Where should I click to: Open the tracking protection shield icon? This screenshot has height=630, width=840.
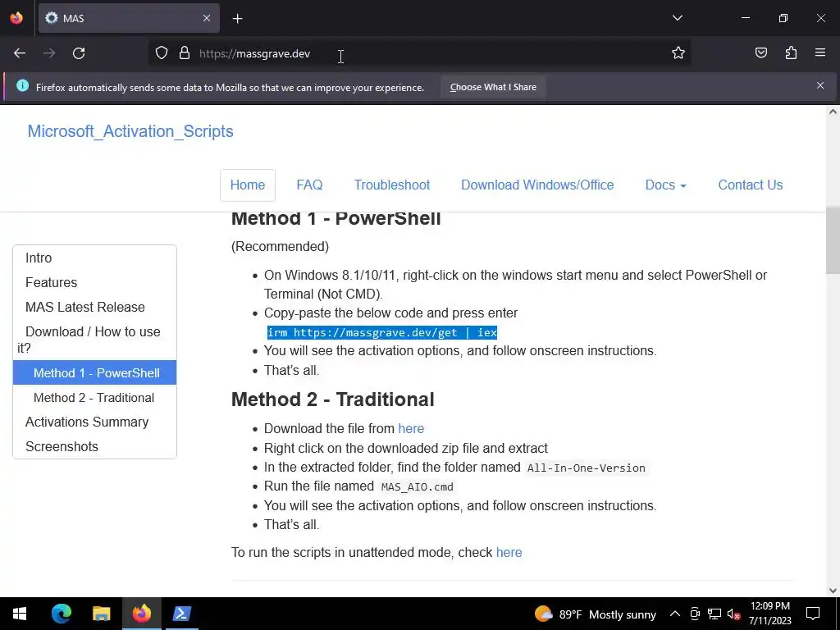(x=162, y=53)
